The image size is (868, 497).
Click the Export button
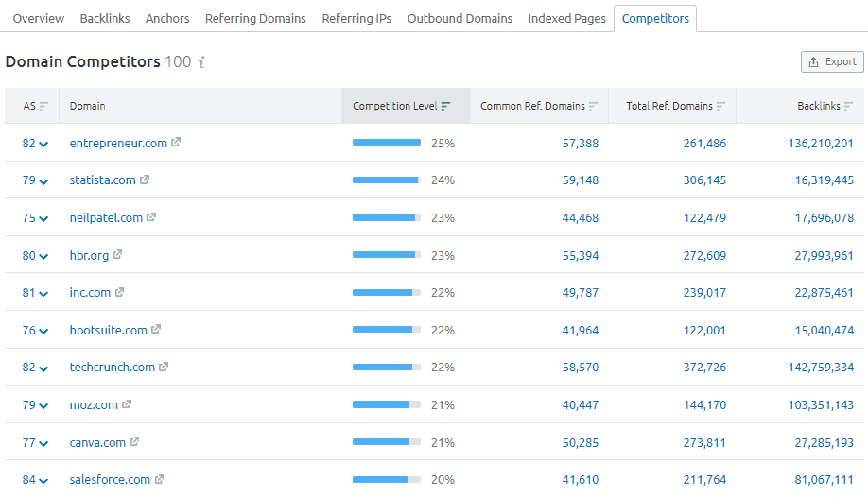tap(832, 62)
